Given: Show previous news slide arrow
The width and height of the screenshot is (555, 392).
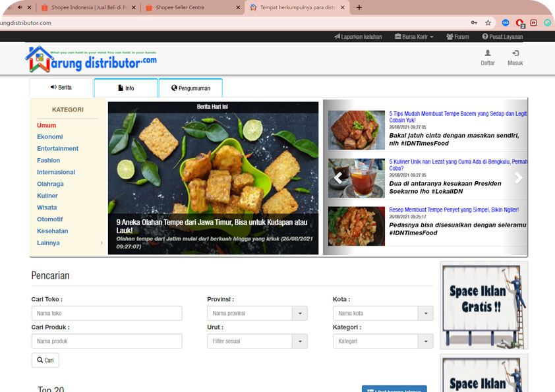Looking at the screenshot, I should point(338,178).
